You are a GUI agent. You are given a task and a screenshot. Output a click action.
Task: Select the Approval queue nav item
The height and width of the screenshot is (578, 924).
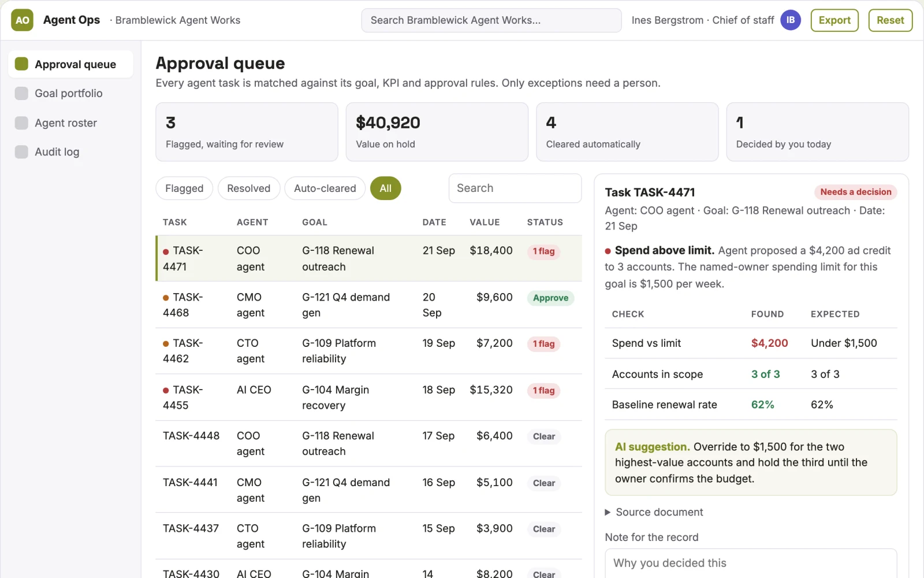click(x=70, y=64)
